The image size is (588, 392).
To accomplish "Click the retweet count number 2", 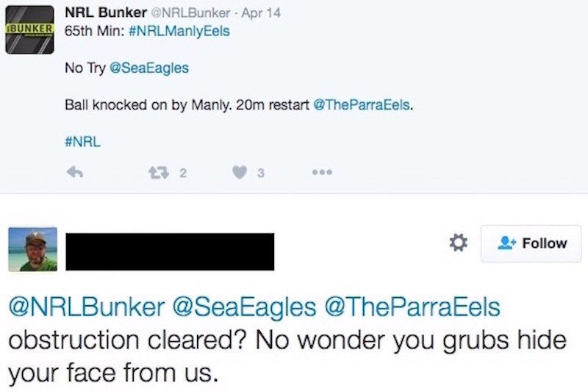I will 182,174.
